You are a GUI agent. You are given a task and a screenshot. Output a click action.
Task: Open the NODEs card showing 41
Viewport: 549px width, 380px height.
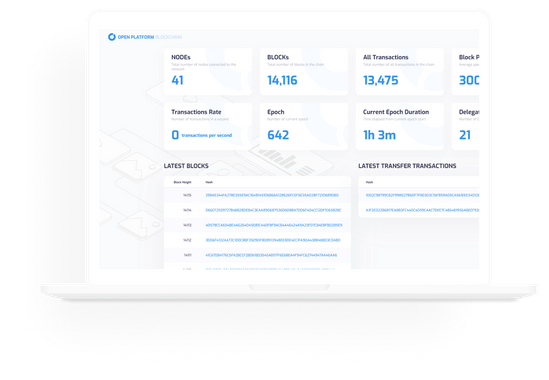(x=208, y=72)
